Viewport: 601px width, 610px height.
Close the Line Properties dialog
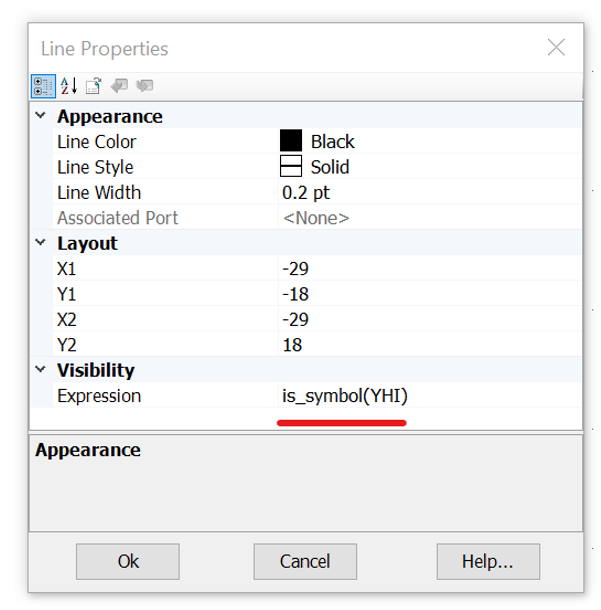(x=556, y=47)
